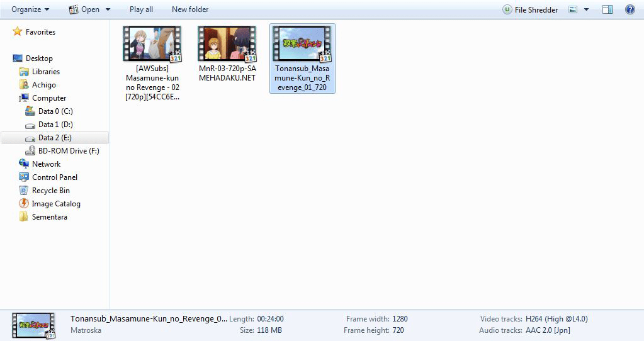
Task: Open Recycle Bin from sidebar
Action: point(51,191)
